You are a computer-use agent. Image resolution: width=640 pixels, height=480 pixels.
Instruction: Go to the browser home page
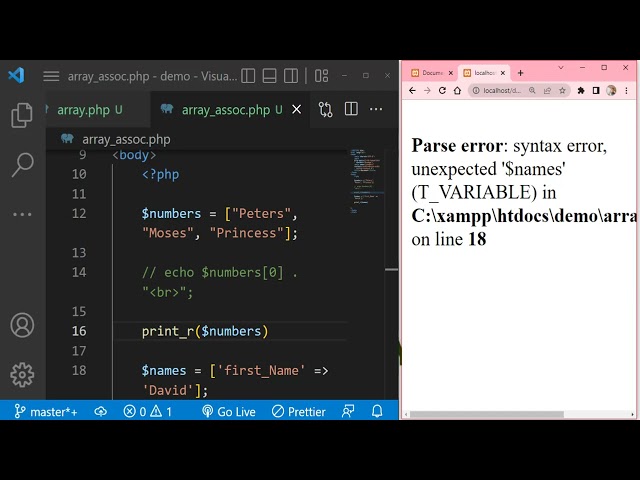click(x=458, y=91)
